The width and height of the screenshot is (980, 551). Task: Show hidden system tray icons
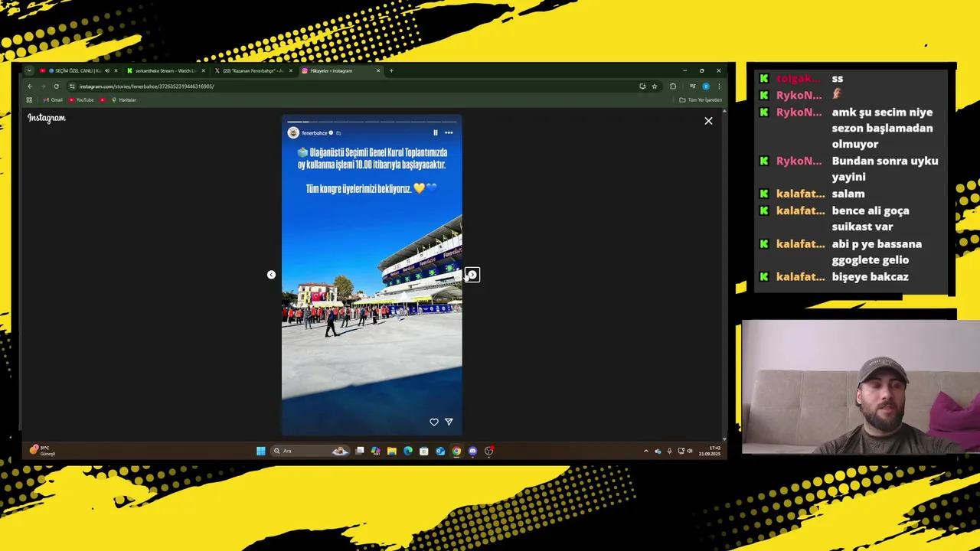645,451
